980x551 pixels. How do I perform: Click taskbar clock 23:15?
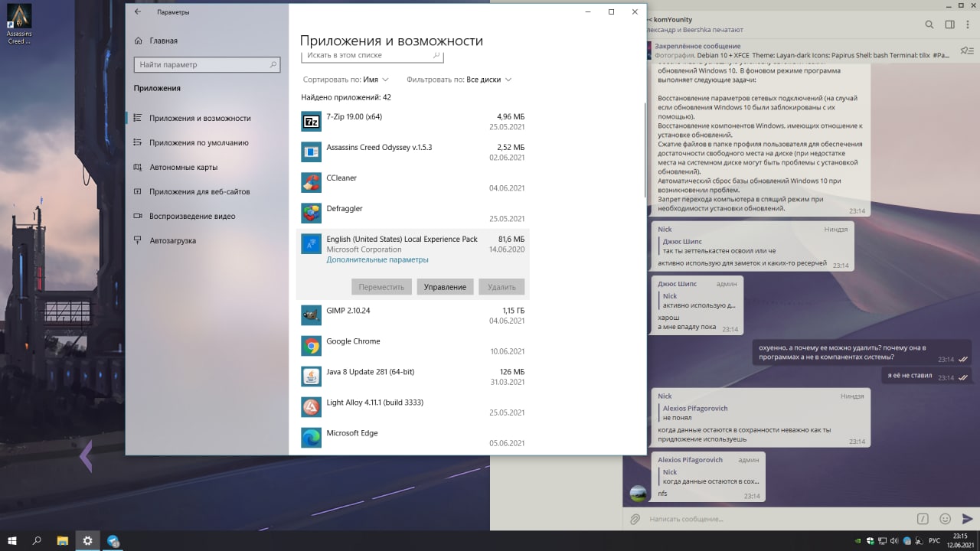click(x=960, y=541)
